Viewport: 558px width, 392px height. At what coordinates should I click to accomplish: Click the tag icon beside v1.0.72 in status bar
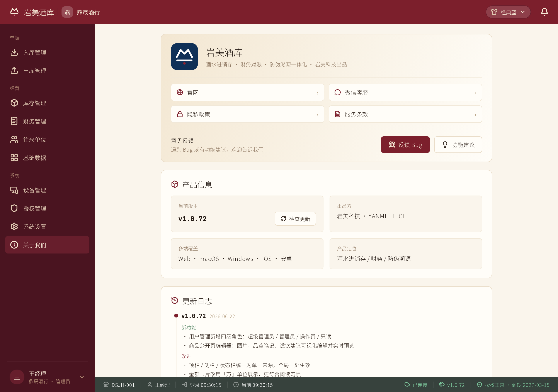442,384
